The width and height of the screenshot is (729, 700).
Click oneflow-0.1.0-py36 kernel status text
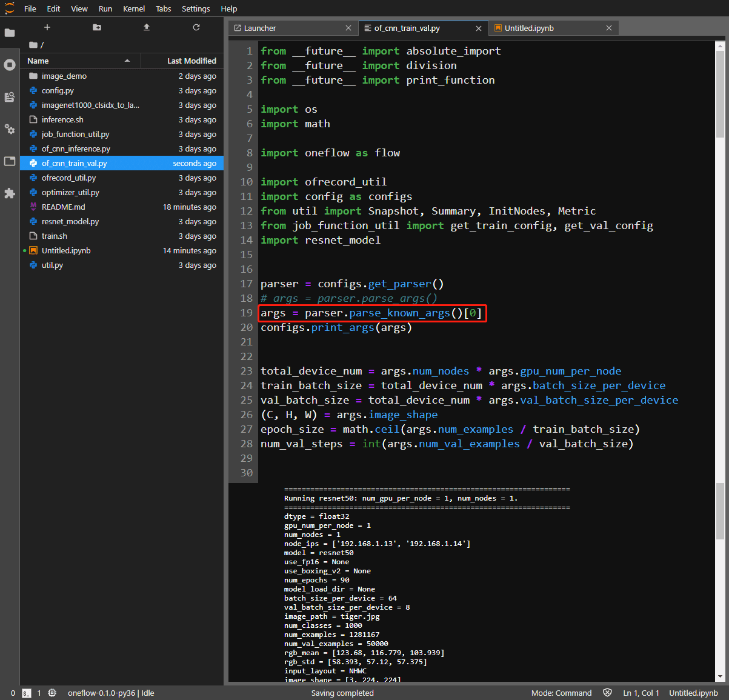[x=101, y=693]
